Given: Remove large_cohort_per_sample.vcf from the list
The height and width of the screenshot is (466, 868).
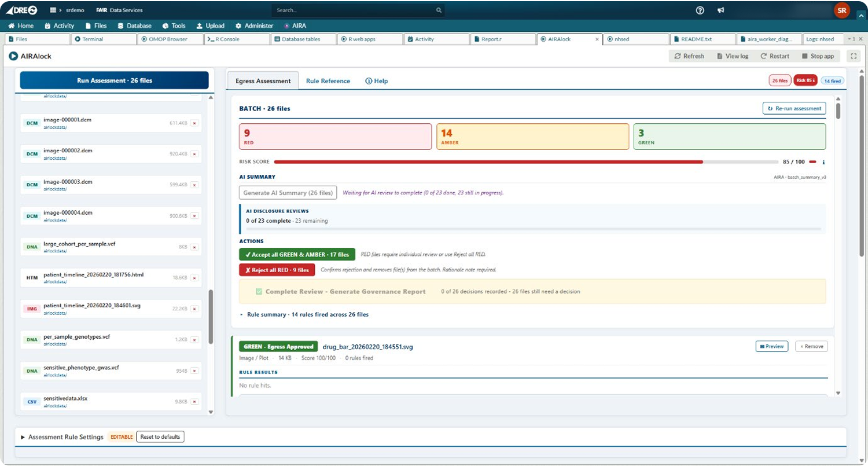Looking at the screenshot, I should coord(194,247).
